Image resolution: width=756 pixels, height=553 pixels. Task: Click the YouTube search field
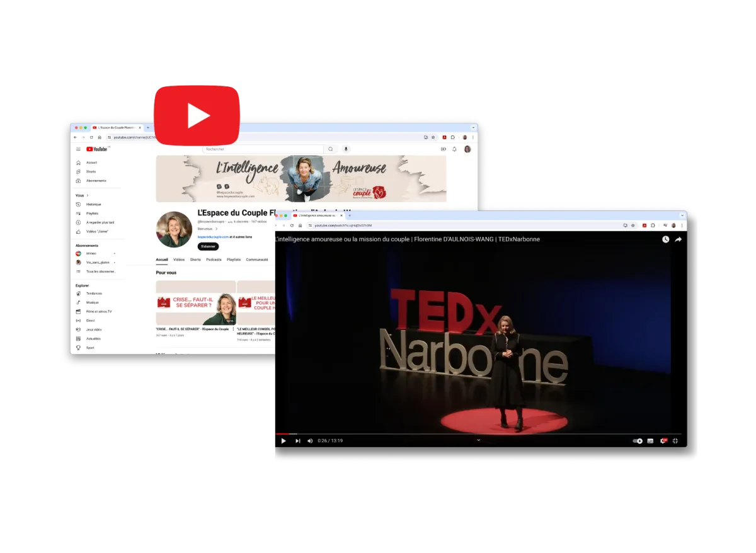click(x=263, y=149)
